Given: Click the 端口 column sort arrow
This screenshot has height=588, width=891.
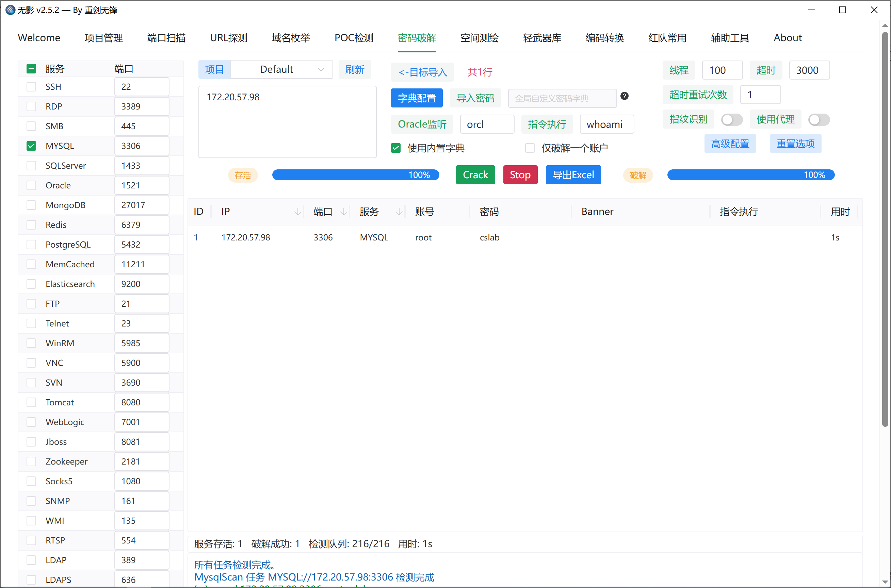Looking at the screenshot, I should tap(343, 212).
